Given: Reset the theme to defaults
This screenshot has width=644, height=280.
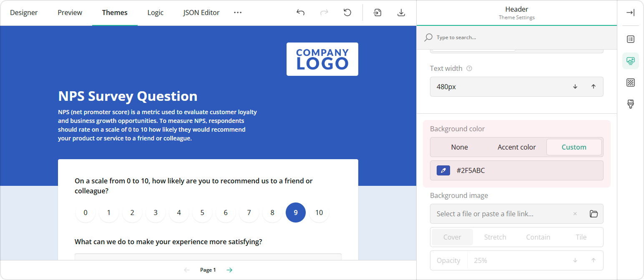Looking at the screenshot, I should pyautogui.click(x=347, y=12).
